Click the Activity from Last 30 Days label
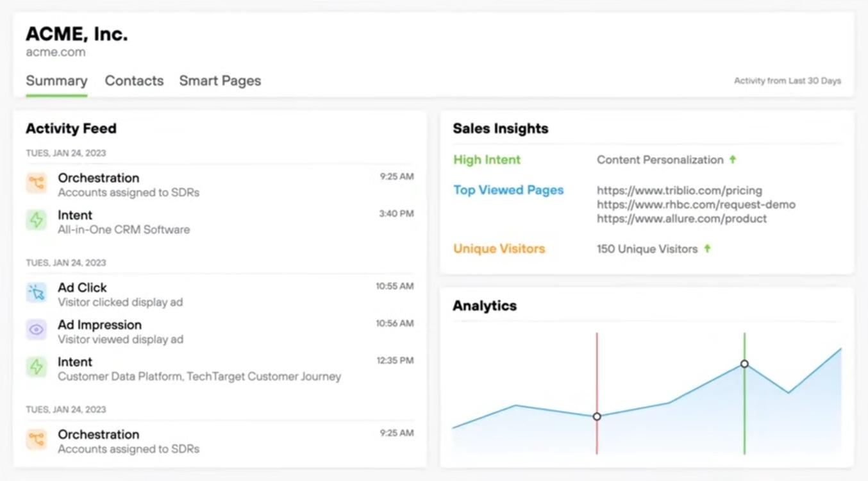This screenshot has width=868, height=481. point(787,81)
